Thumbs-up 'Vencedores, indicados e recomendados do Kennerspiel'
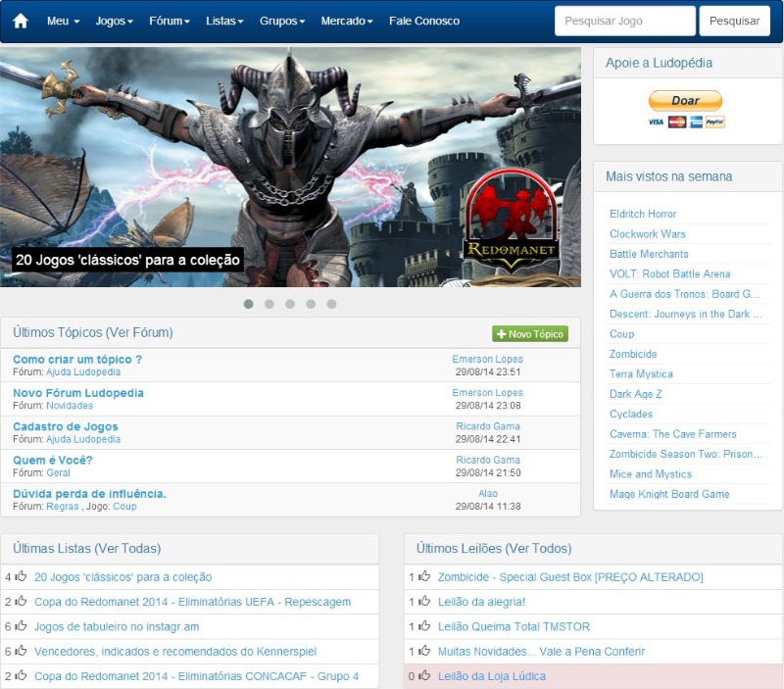The height and width of the screenshot is (689, 784). click(x=21, y=651)
